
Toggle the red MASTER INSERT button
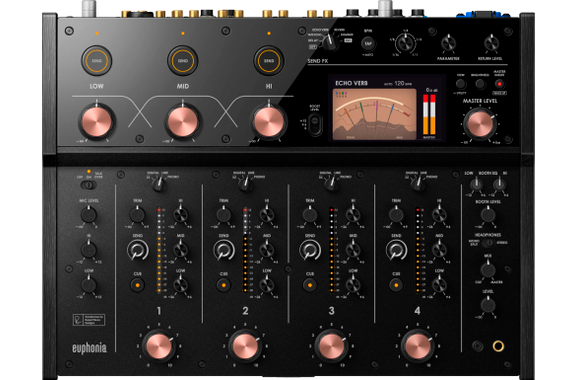click(x=499, y=84)
